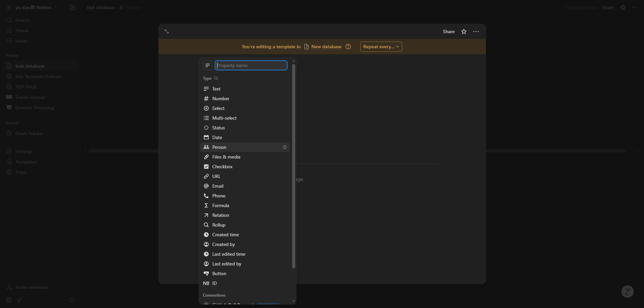
Task: Select the Text property type
Action: (245, 89)
